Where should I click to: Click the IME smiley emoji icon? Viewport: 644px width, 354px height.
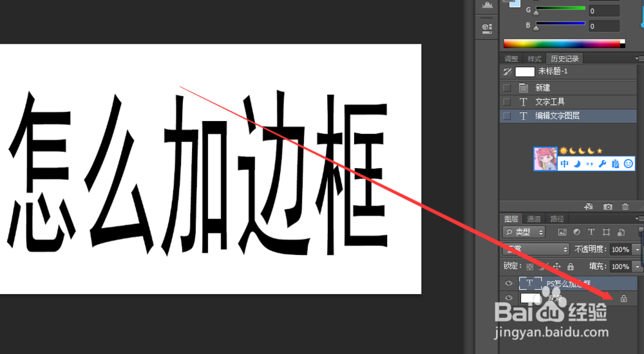point(628,164)
